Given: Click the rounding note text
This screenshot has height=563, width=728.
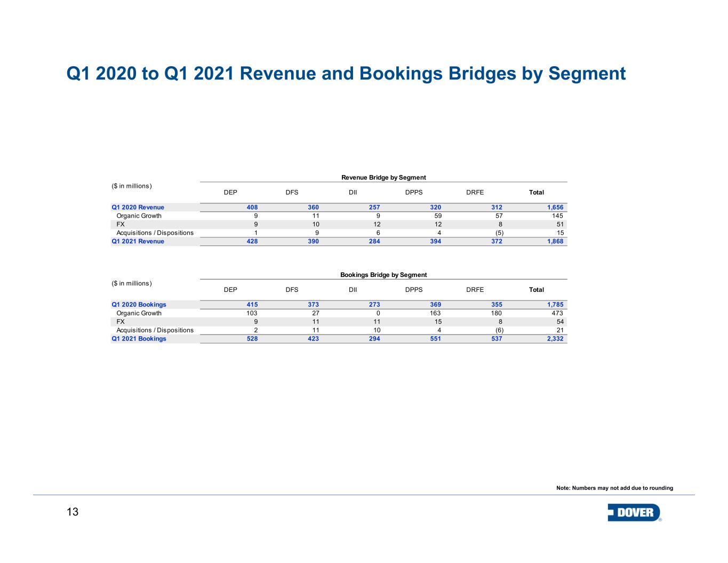Looking at the screenshot, I should tap(614, 488).
